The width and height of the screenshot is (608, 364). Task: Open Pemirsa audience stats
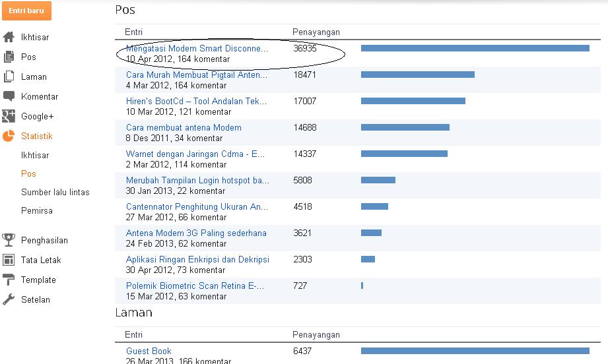pos(37,210)
